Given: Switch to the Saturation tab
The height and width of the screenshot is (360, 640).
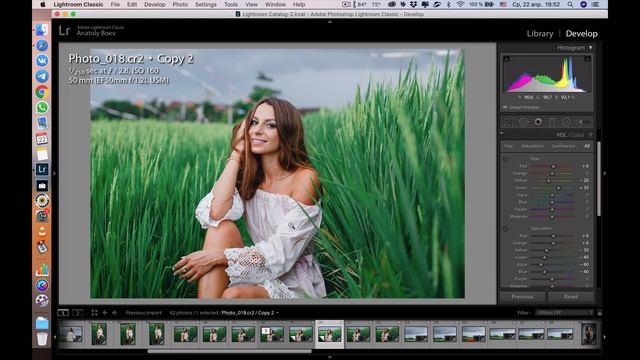Looking at the screenshot, I should (x=533, y=146).
